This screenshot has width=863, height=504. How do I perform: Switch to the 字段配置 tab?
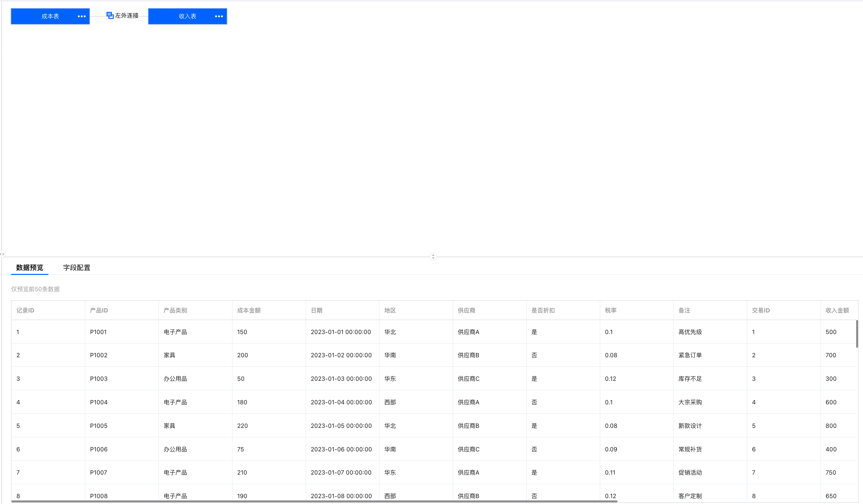pyautogui.click(x=77, y=268)
